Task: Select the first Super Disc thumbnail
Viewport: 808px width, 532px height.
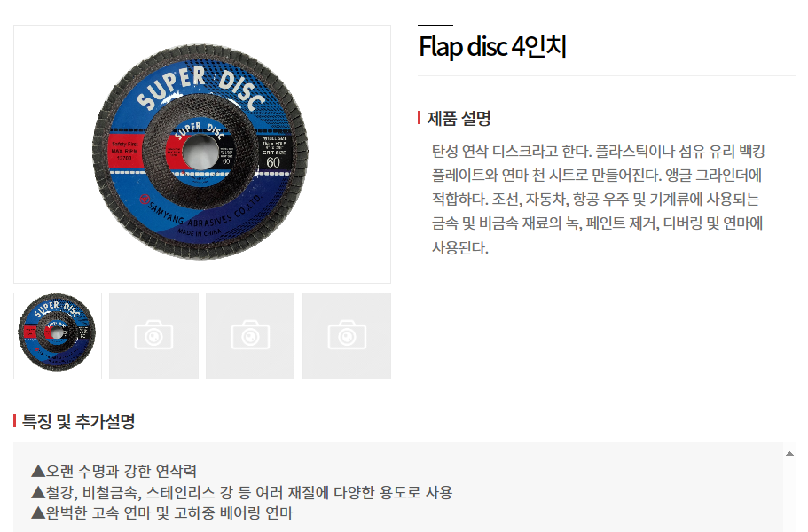Action: pos(58,336)
